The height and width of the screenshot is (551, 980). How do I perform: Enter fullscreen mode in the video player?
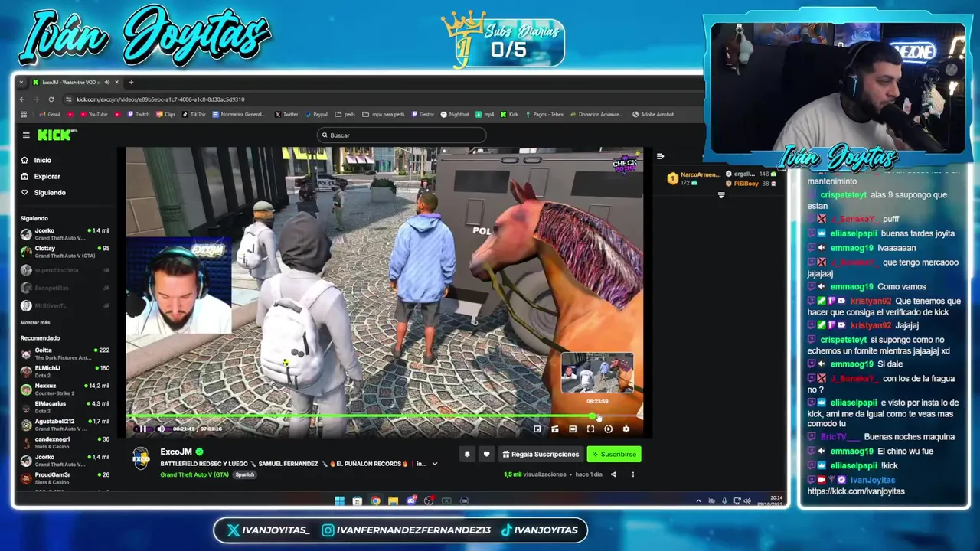590,429
